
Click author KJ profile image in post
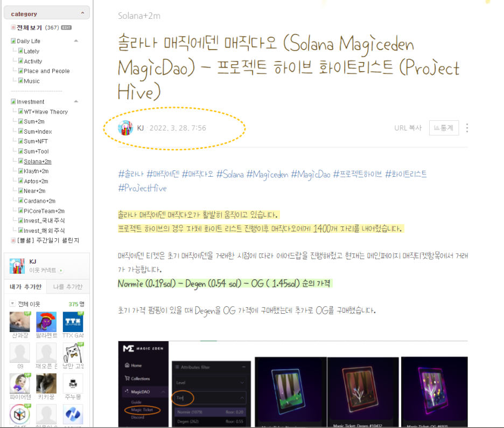125,128
